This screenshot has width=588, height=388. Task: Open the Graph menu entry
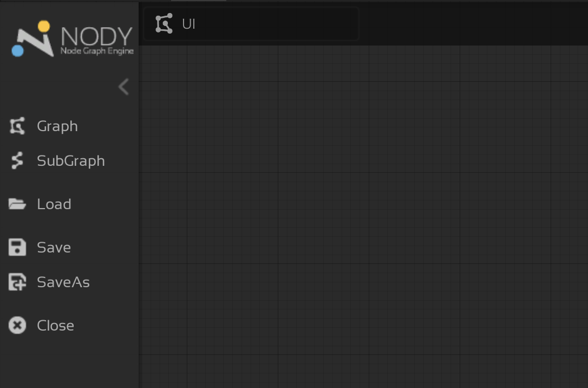[x=57, y=126]
